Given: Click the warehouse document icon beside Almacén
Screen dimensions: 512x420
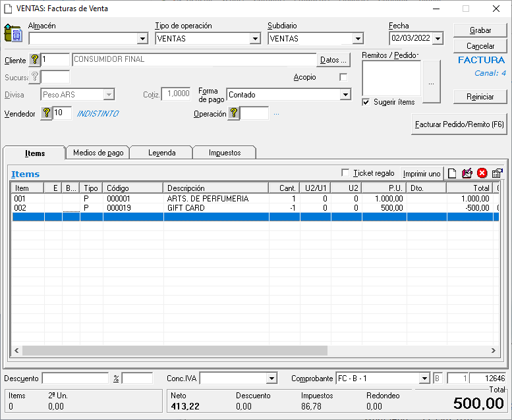Looking at the screenshot, I should tap(13, 34).
